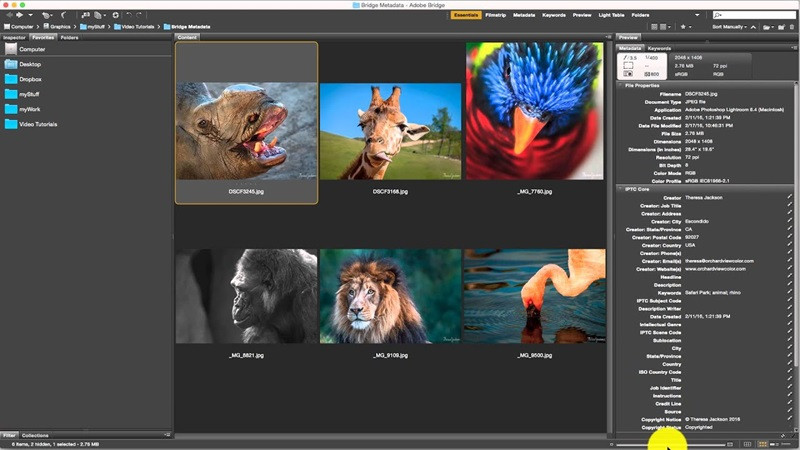Switch to Preview workspace
The height and width of the screenshot is (450, 800).
click(582, 15)
